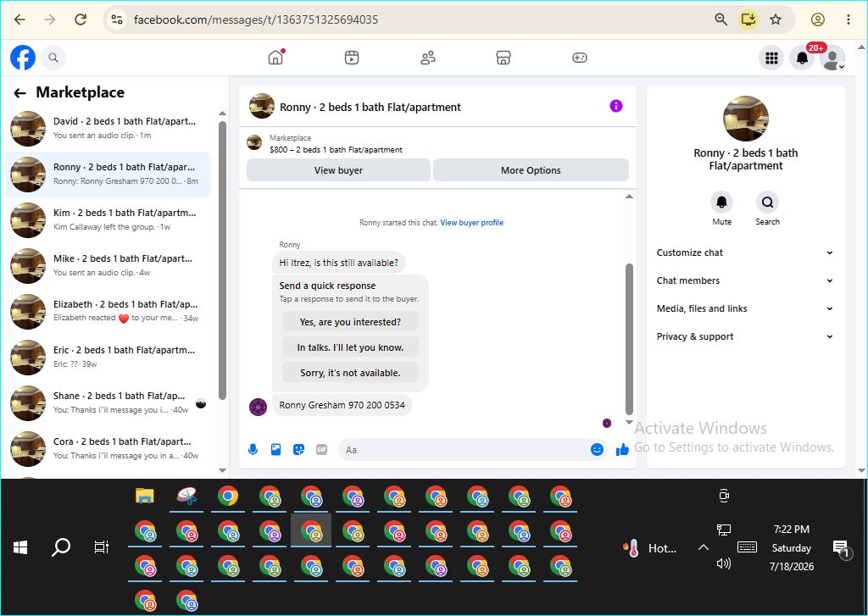This screenshot has height=616, width=868.
Task: Click the Aa message input field
Action: (465, 450)
